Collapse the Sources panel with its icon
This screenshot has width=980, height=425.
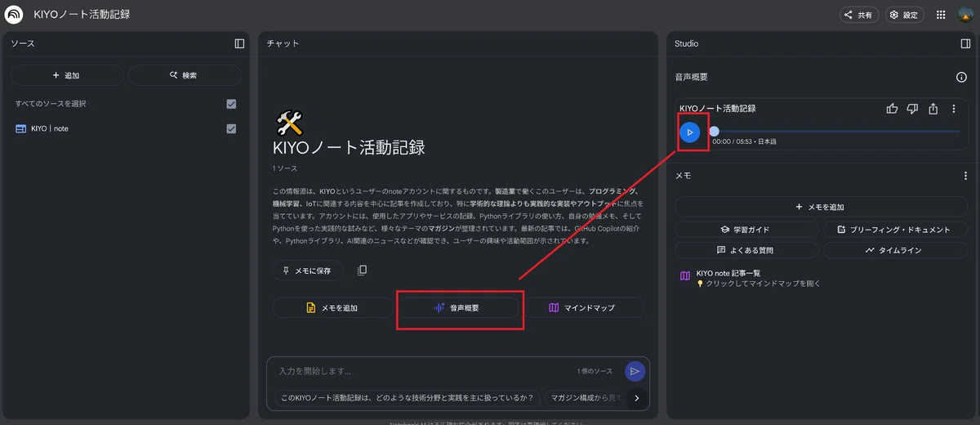(x=239, y=43)
